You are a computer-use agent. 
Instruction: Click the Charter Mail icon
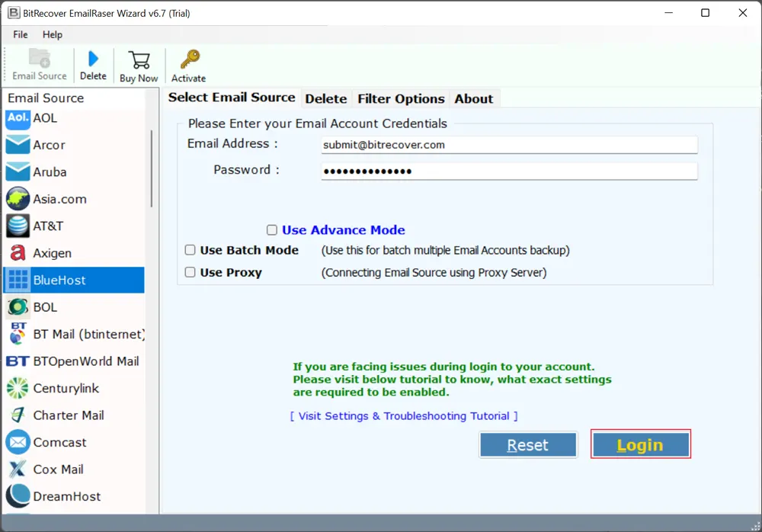[18, 415]
